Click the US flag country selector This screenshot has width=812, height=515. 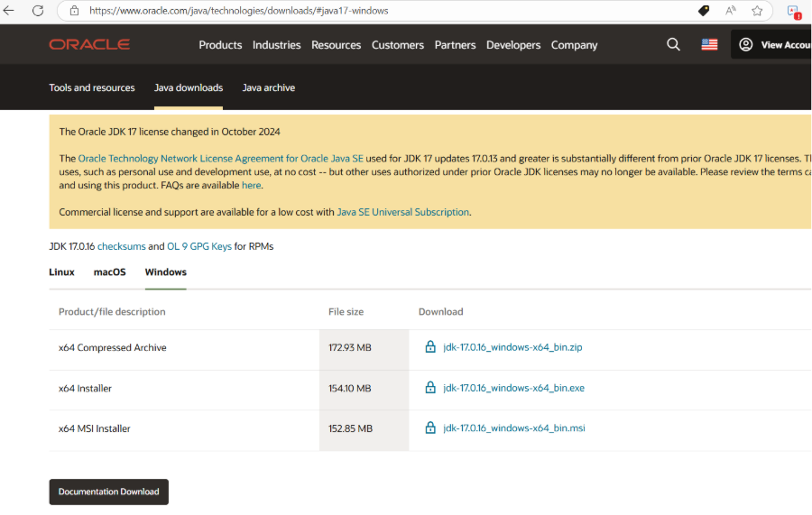point(710,44)
